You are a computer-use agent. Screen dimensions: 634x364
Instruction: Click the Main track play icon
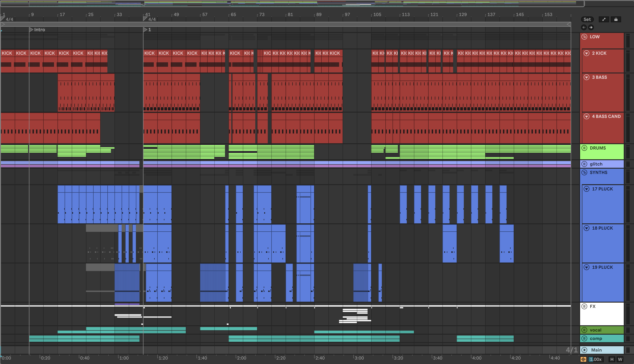click(584, 350)
